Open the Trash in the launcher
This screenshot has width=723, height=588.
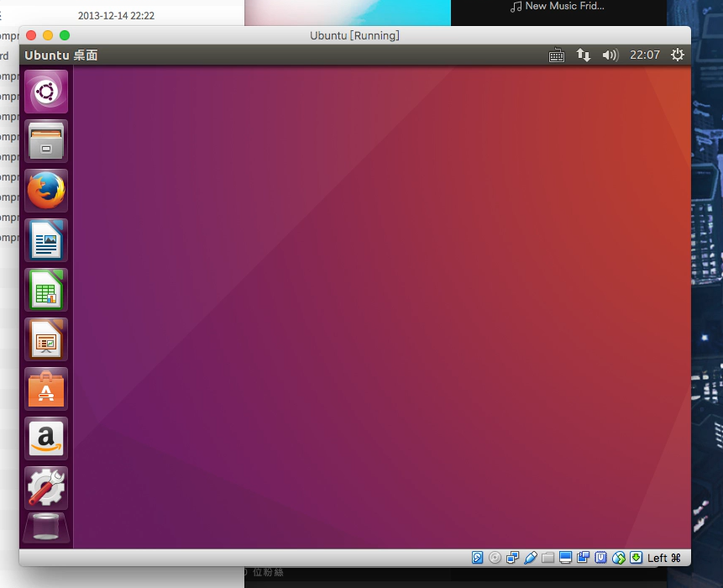[x=46, y=528]
